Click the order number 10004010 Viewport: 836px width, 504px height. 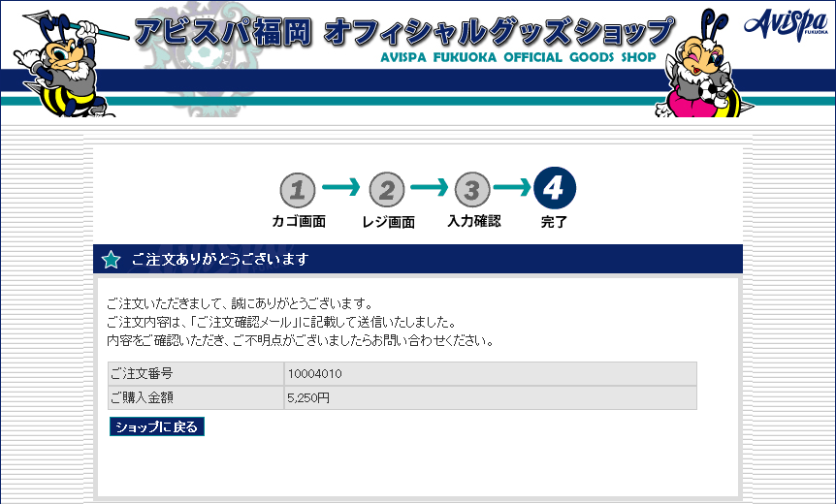(314, 374)
